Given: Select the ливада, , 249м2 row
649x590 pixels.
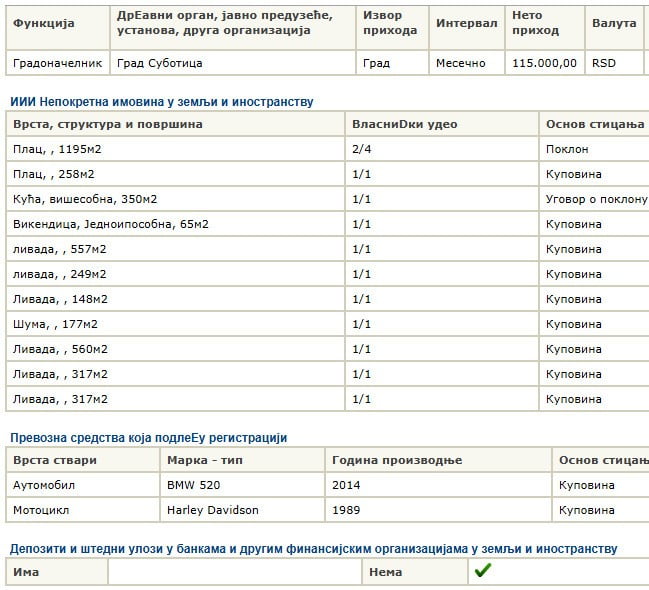Looking at the screenshot, I should (327, 274).
